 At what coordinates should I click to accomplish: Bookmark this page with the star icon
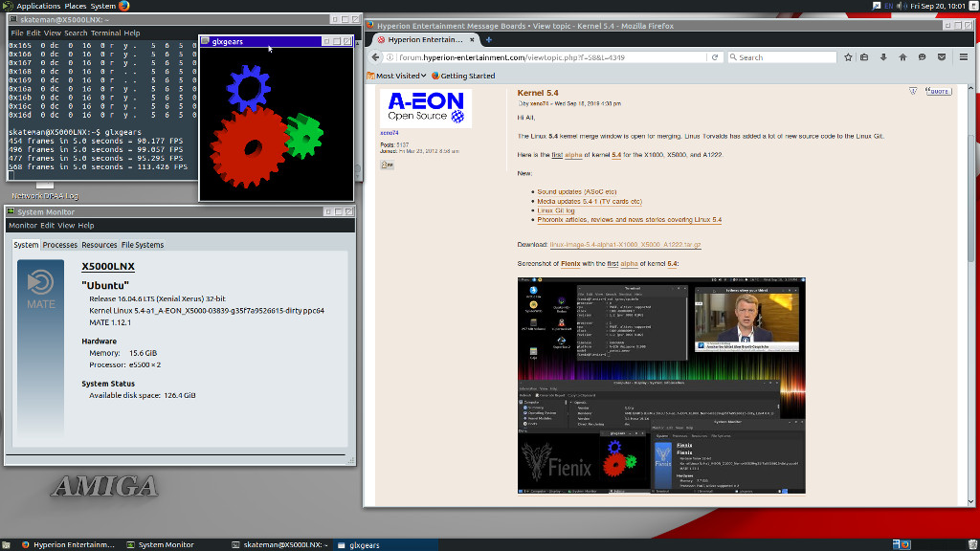pos(848,56)
